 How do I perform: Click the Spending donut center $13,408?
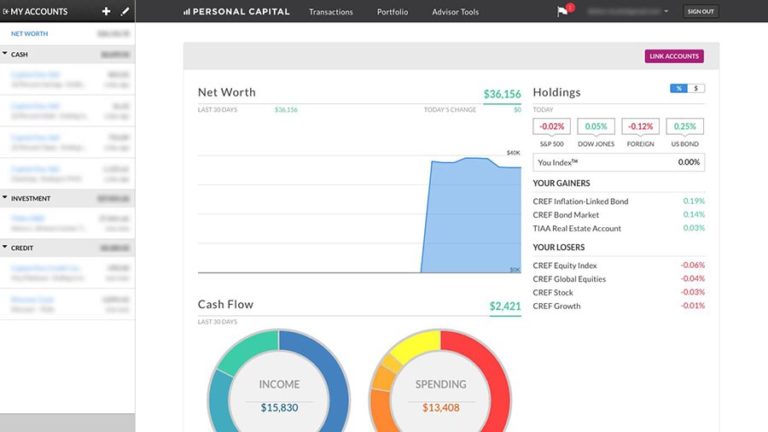click(441, 407)
